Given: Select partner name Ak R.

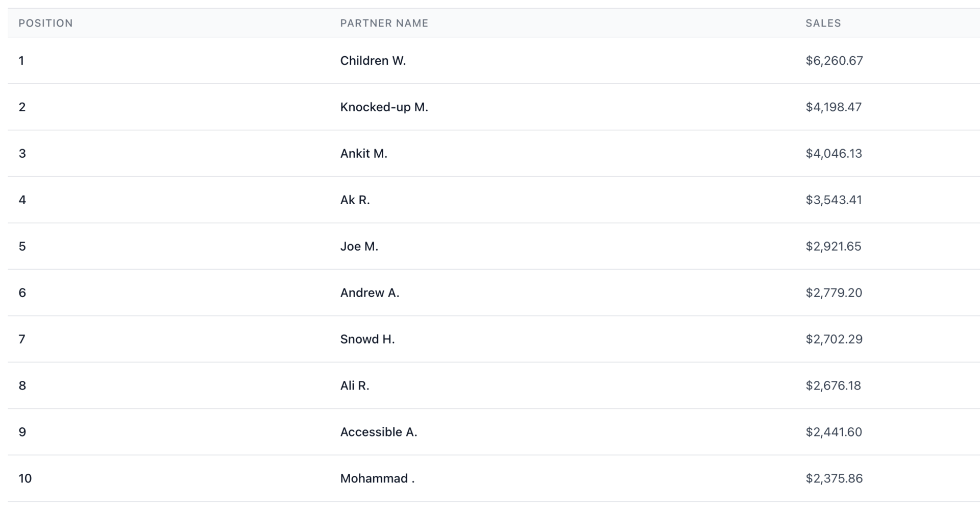Looking at the screenshot, I should point(355,200).
